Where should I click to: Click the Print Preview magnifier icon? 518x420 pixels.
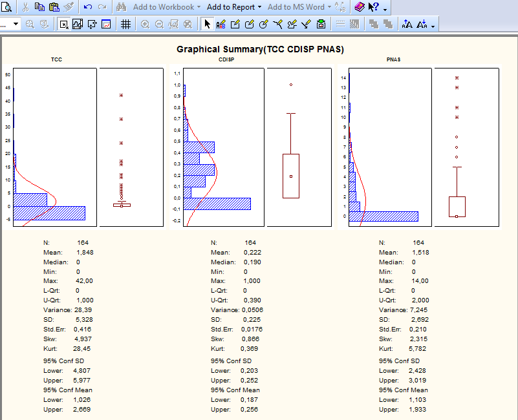(6, 7)
